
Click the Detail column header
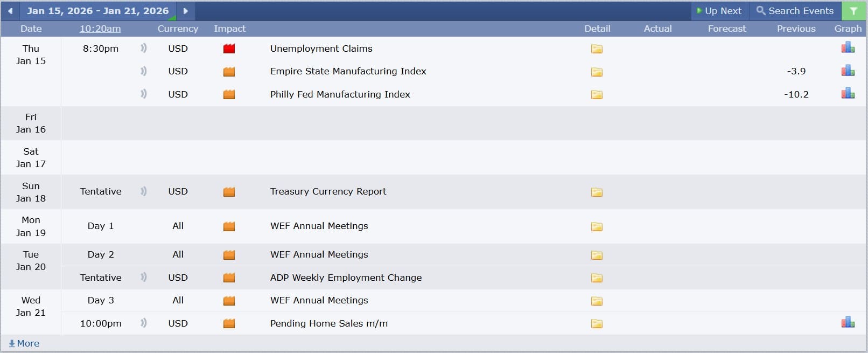(597, 29)
